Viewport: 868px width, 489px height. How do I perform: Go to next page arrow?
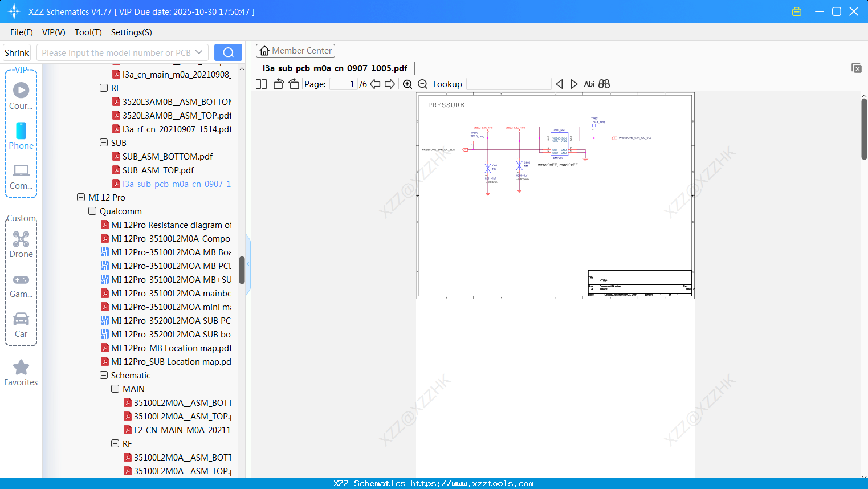390,84
